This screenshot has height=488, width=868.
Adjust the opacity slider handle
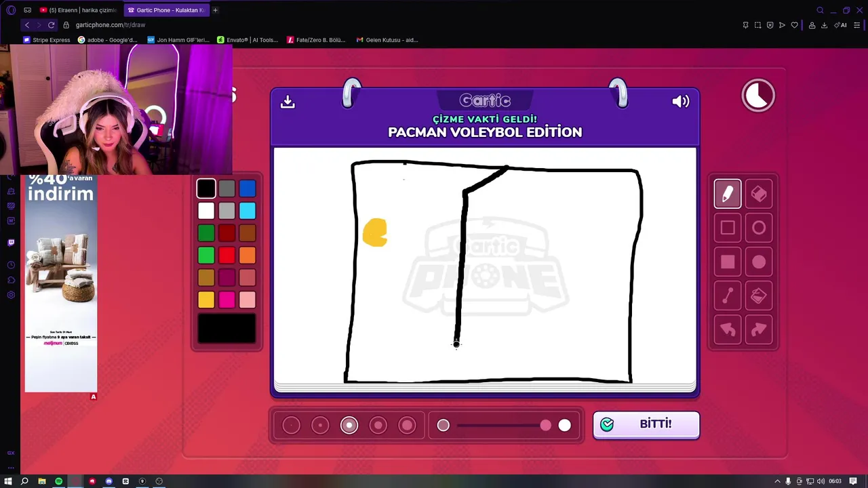(546, 425)
